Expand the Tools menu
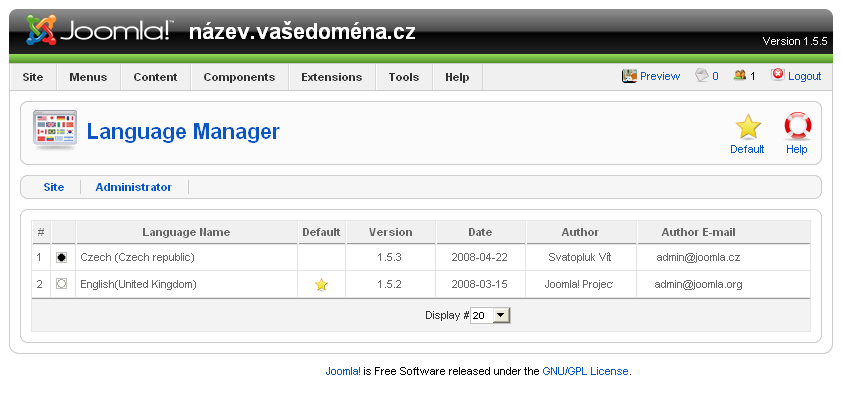 [x=404, y=77]
